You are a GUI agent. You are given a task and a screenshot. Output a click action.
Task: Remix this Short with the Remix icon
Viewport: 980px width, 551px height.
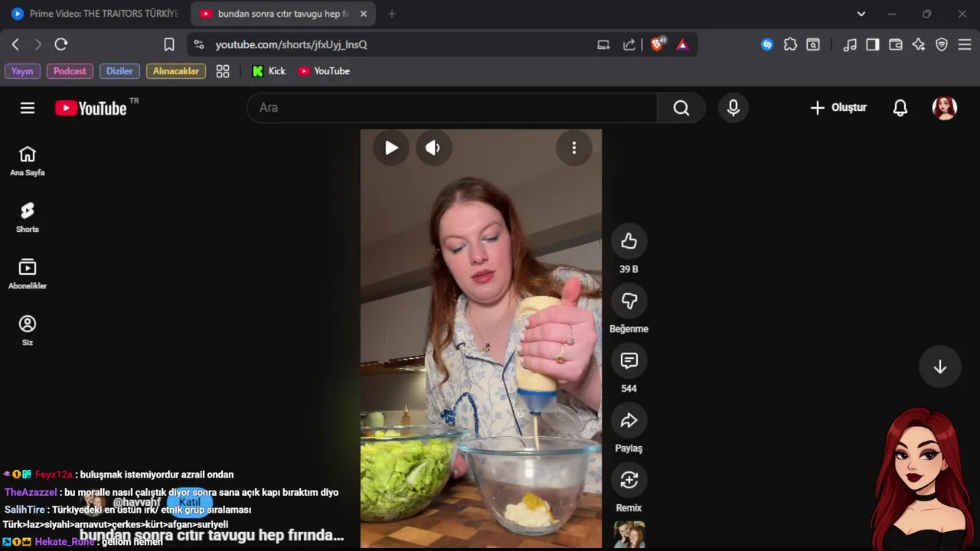pos(629,480)
